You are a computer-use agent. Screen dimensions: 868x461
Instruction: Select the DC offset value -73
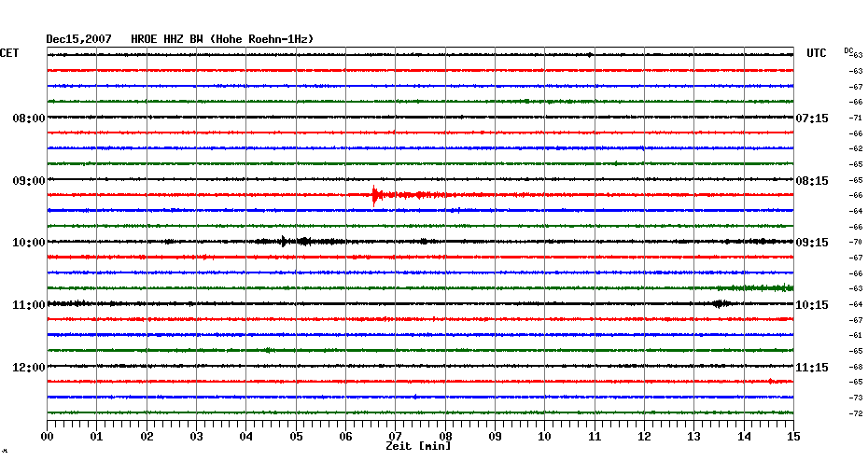point(856,398)
